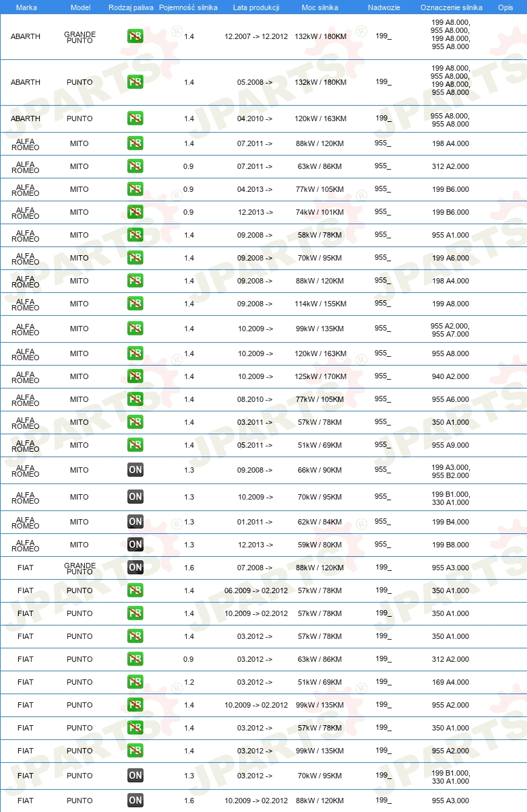Click petrol icon in Mito 08.2010 row

135,399
